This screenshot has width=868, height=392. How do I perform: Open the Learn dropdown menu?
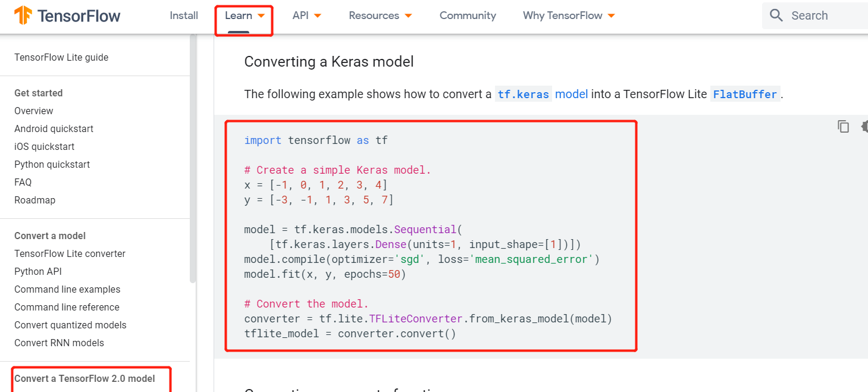pos(245,15)
